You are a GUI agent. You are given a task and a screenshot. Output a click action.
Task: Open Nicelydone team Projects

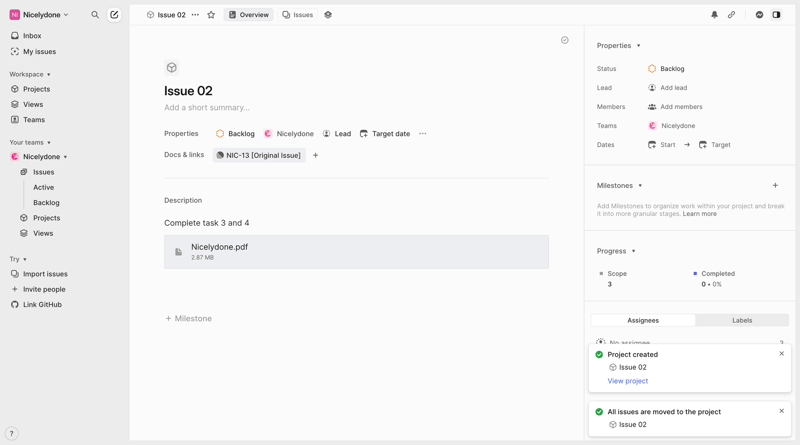[x=46, y=218]
